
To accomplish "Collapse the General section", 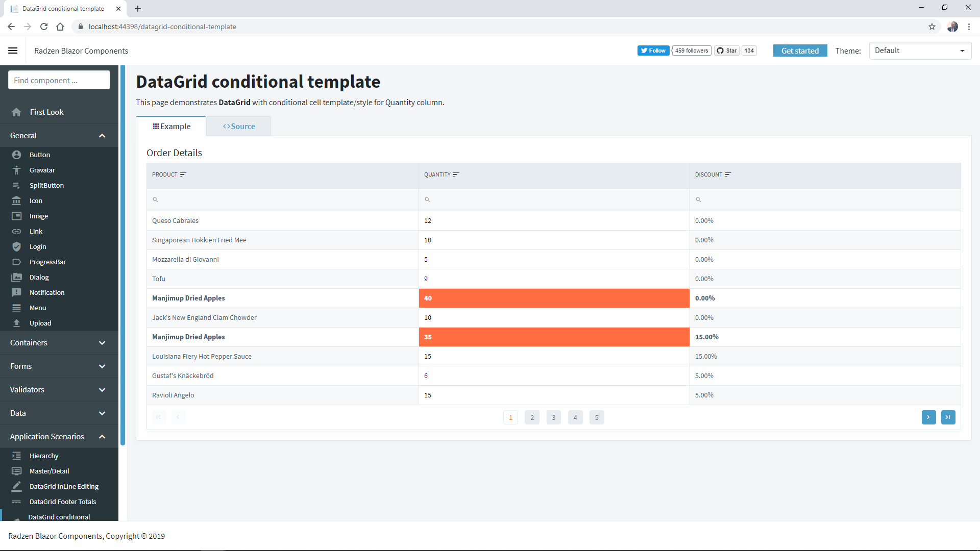I will click(102, 136).
